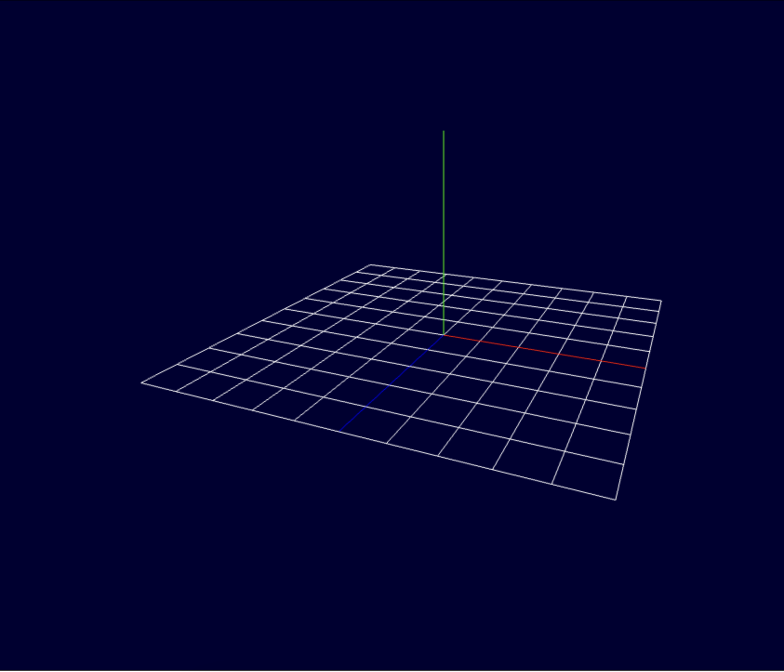This screenshot has width=784, height=672.
Task: Click the origin where three axes meet
Action: coord(444,335)
